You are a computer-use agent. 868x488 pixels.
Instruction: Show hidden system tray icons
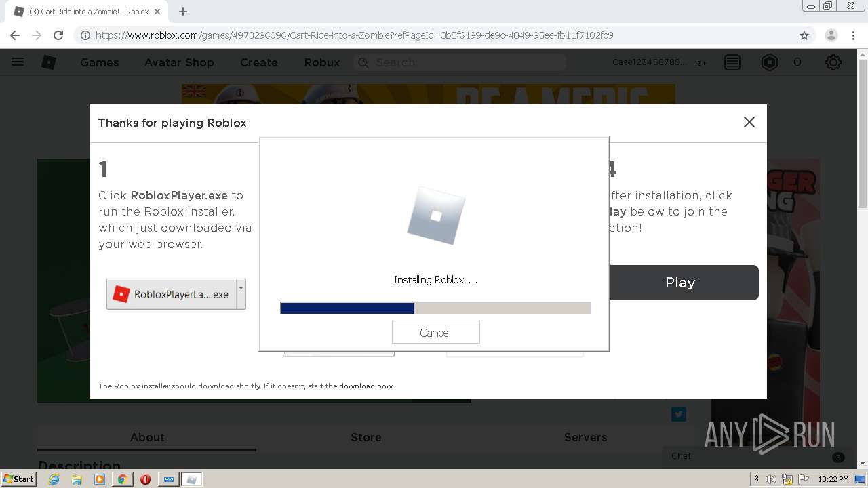coord(756,479)
